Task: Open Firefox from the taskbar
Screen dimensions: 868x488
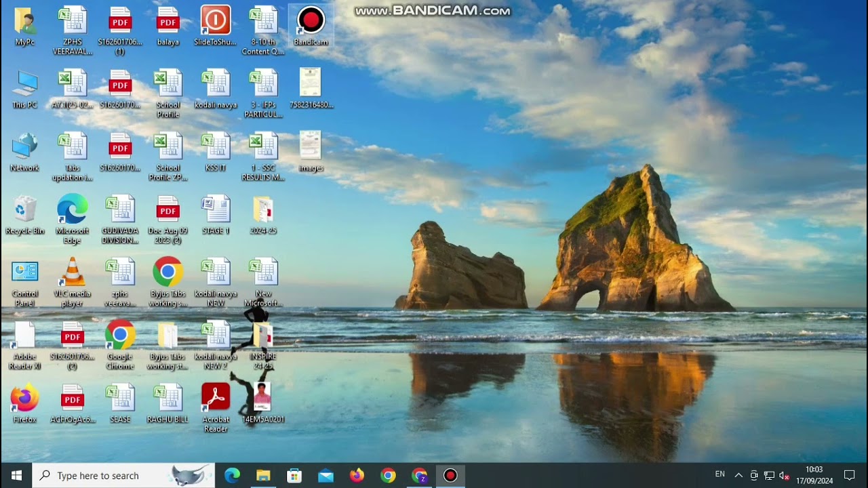Action: [357, 476]
